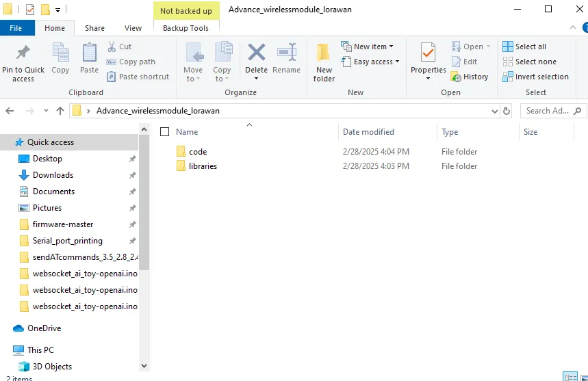Open the File menu tab

click(x=16, y=28)
